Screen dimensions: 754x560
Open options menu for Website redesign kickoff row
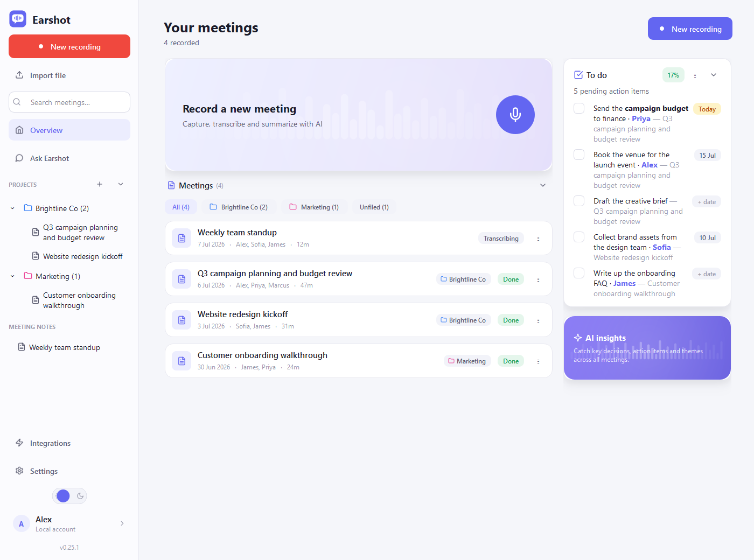point(538,320)
